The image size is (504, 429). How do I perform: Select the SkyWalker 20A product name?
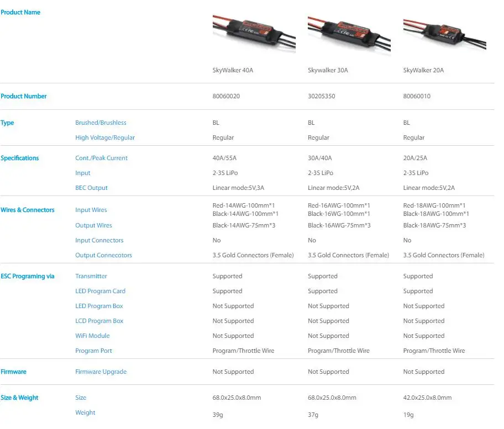423,70
